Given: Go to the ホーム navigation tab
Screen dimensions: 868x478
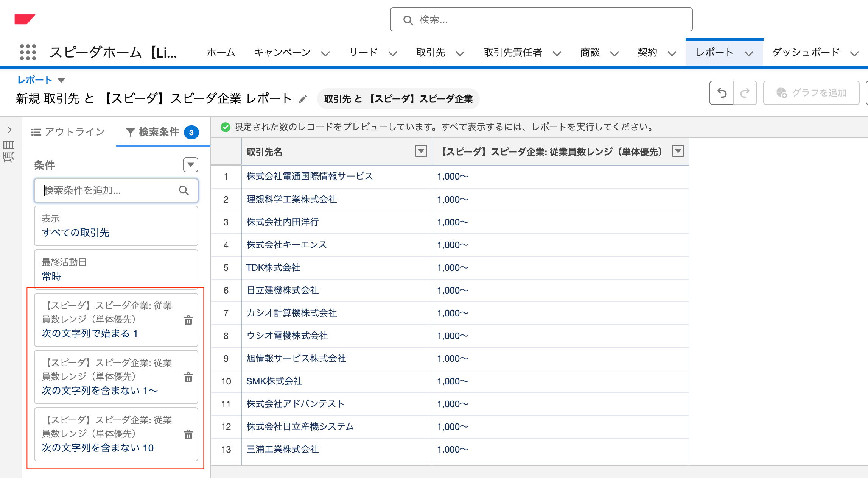Looking at the screenshot, I should coord(221,52).
